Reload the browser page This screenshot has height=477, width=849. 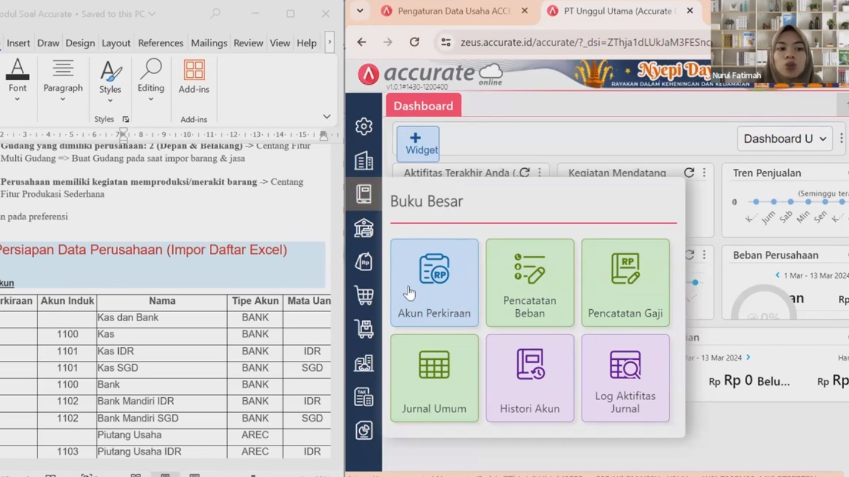point(414,42)
